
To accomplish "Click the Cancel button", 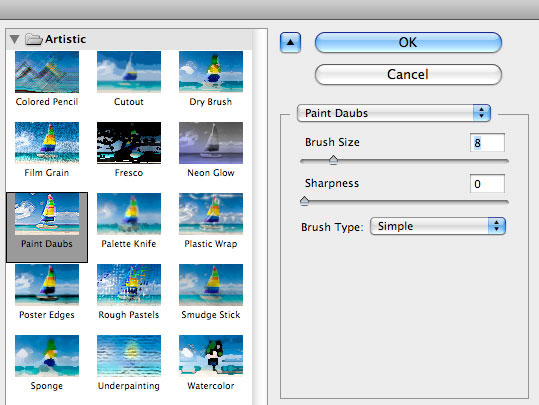I will pos(408,74).
